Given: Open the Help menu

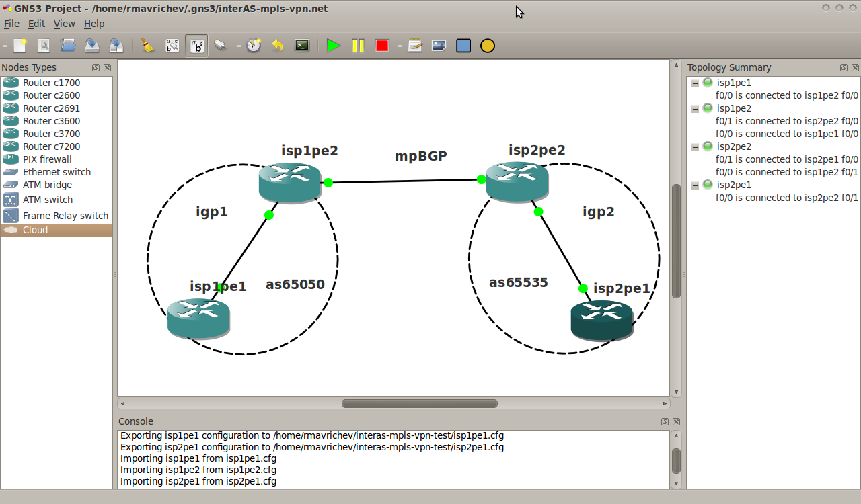Looking at the screenshot, I should click(x=94, y=24).
